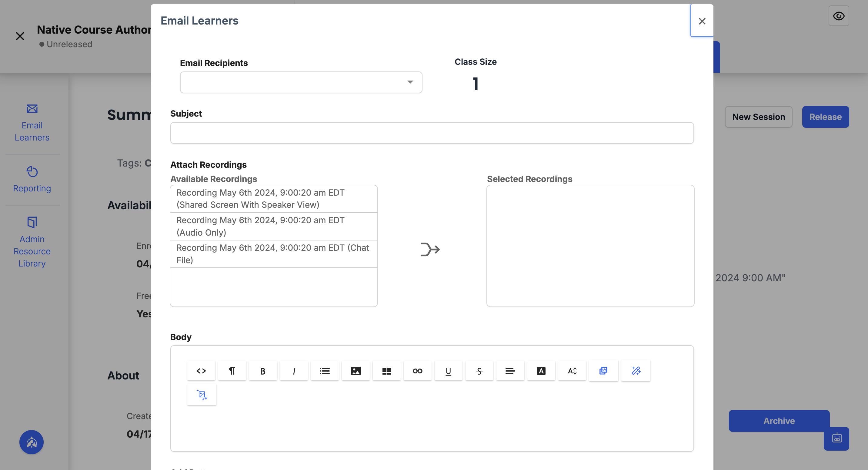Close the Email Learners dialog
This screenshot has height=470, width=868.
point(702,21)
